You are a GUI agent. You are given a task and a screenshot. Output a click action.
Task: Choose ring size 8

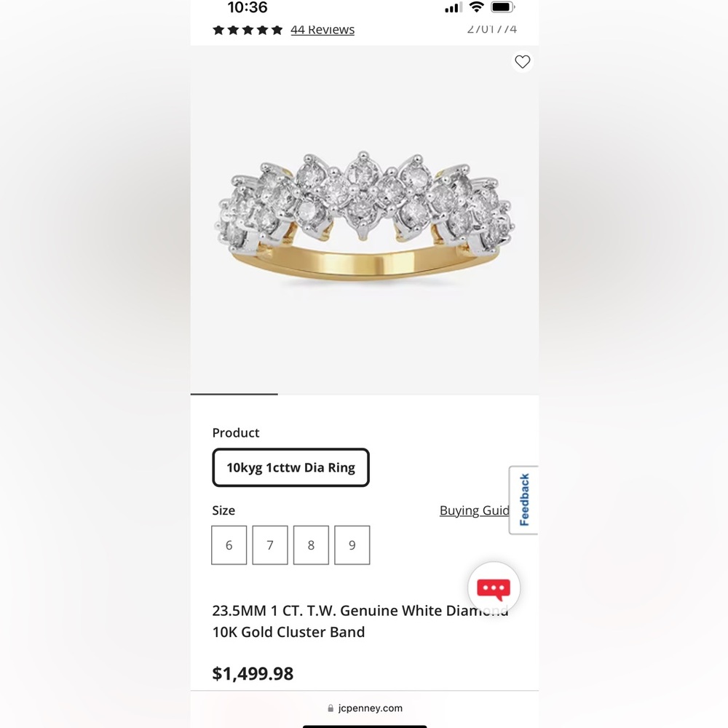(x=311, y=545)
